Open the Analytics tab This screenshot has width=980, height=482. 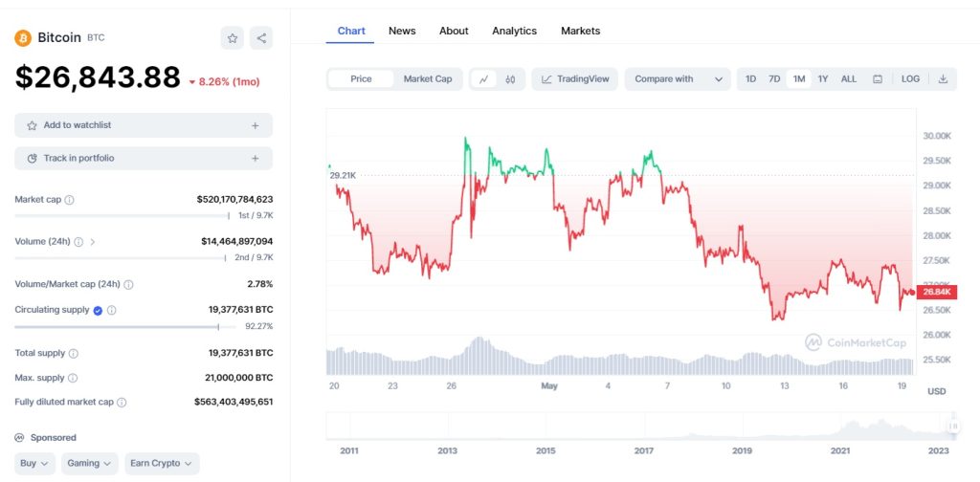pos(514,31)
